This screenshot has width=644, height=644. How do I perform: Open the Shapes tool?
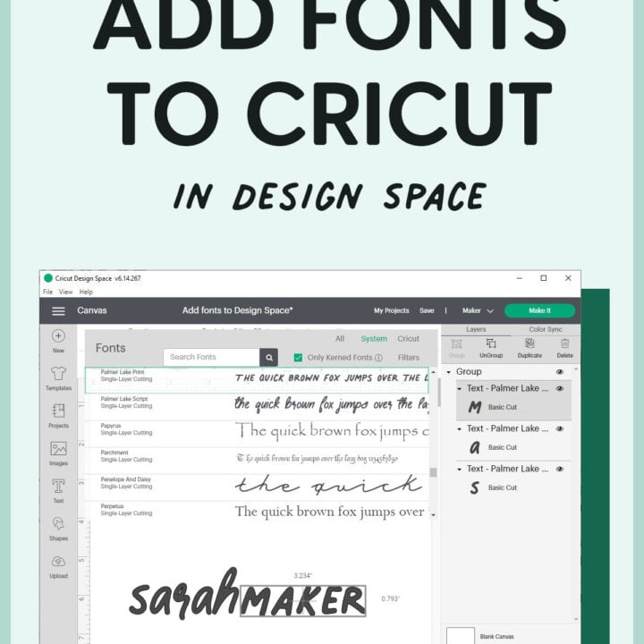pos(58,529)
